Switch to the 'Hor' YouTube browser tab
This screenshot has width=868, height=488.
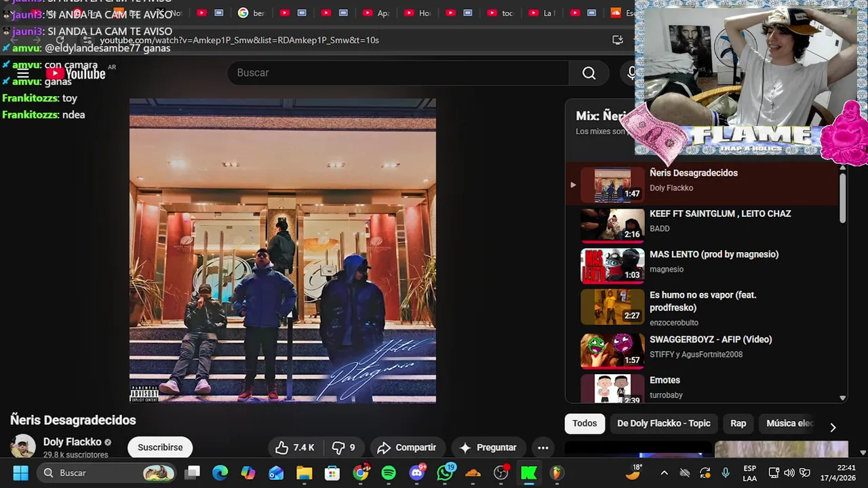(416, 13)
